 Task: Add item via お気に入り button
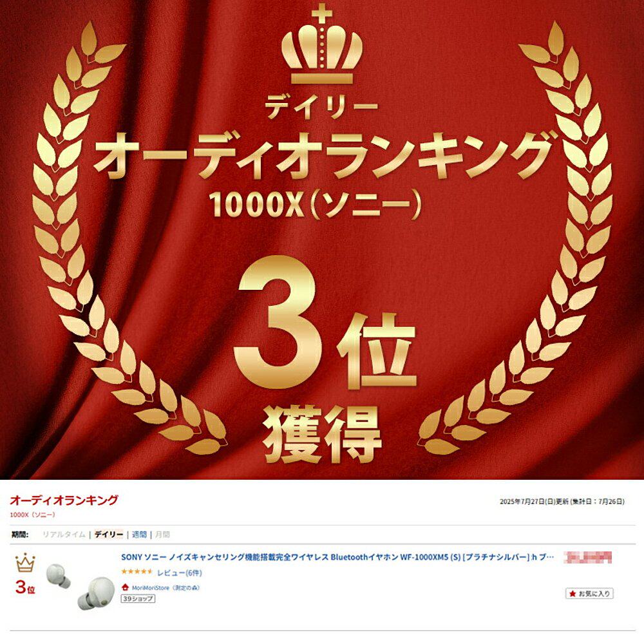[x=589, y=594]
